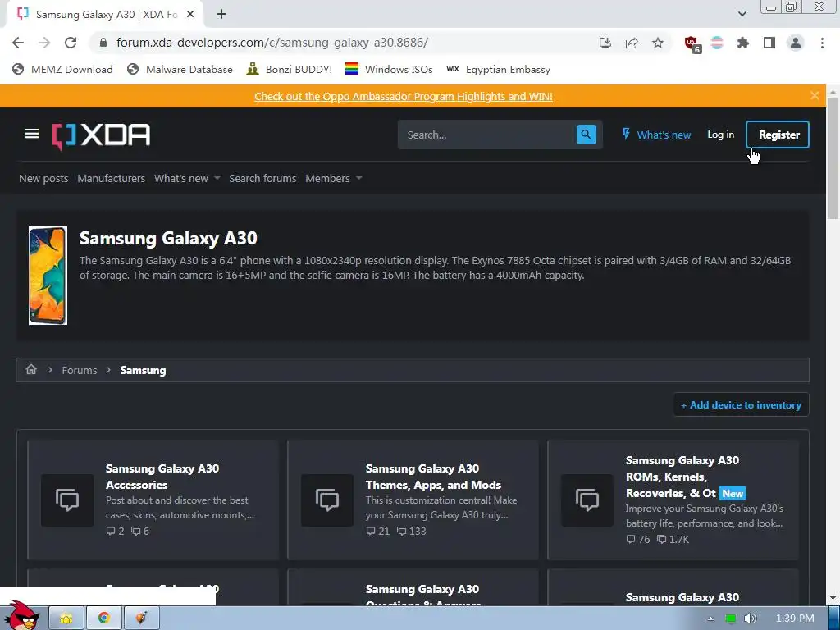The image size is (840, 630).
Task: Open the Bonzi BUDDY! bookmark
Action: [x=290, y=69]
